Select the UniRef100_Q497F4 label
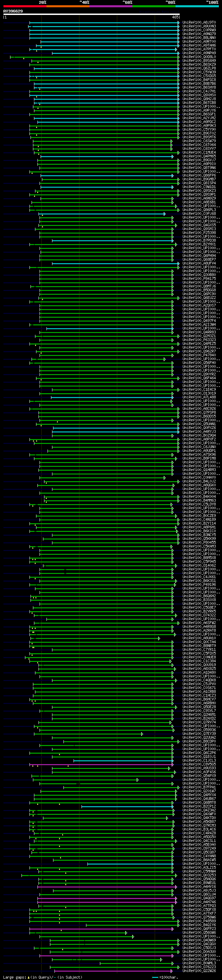 199,321
